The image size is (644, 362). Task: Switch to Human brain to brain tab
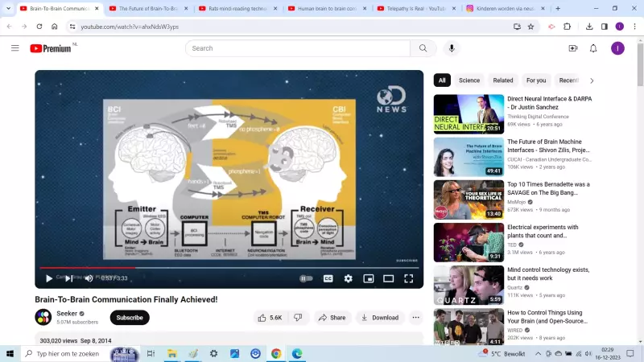(327, 8)
